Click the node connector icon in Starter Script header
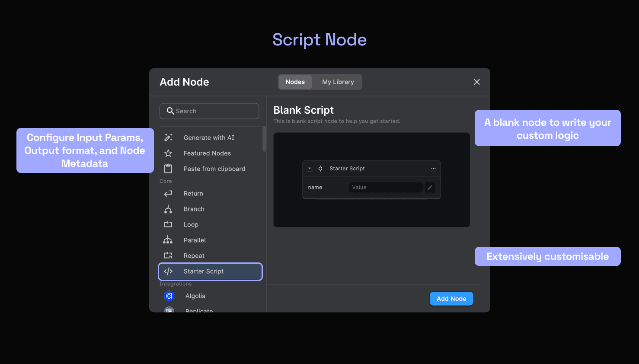Image resolution: width=639 pixels, height=364 pixels. [x=320, y=168]
